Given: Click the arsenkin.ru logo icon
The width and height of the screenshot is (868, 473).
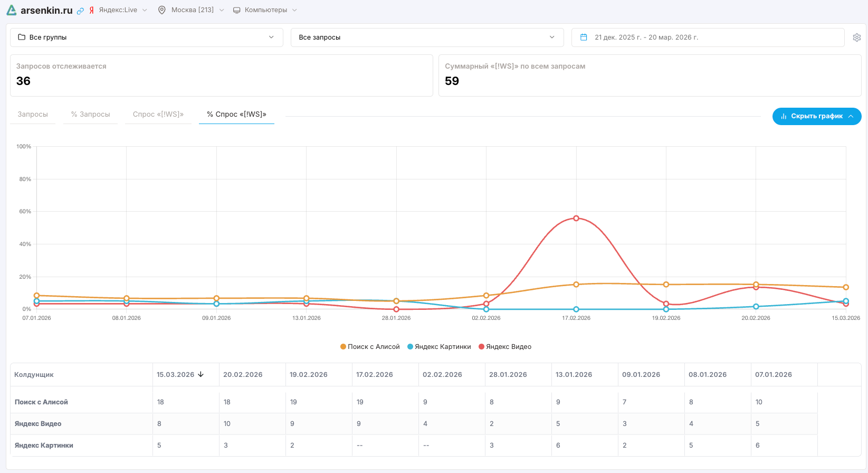Looking at the screenshot, I should click(x=11, y=10).
